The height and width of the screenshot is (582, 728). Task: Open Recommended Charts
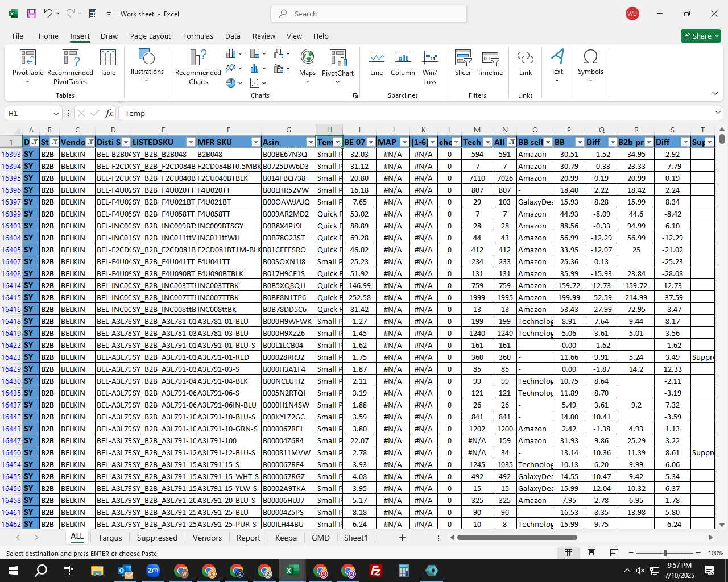point(198,66)
